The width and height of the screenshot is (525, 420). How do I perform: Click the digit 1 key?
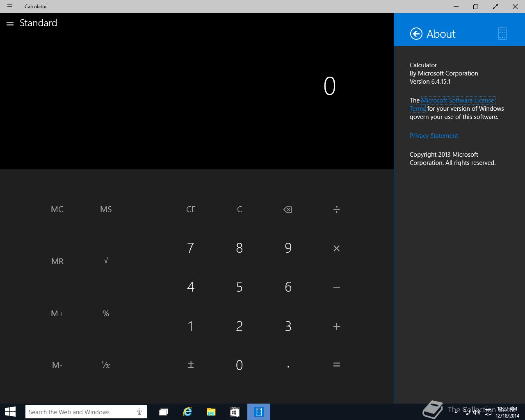click(191, 326)
